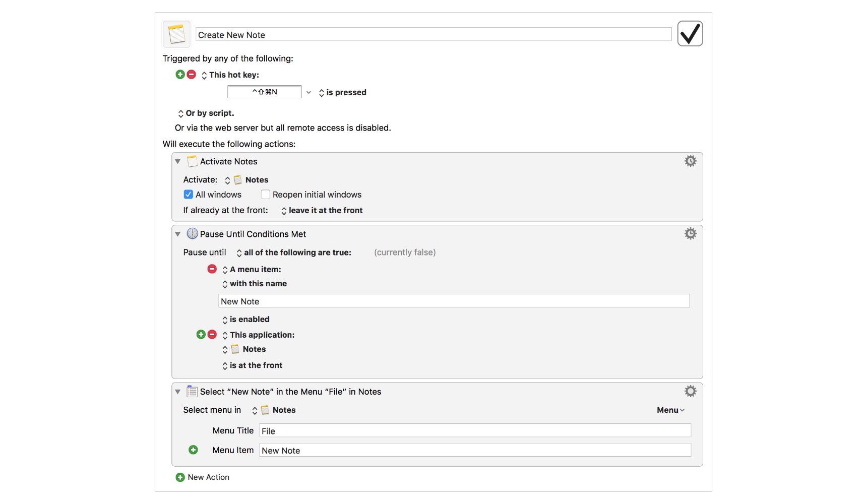Viewport: 867px width, 504px height.
Task: Open the Menu dropdown in Select menu action
Action: 670,410
